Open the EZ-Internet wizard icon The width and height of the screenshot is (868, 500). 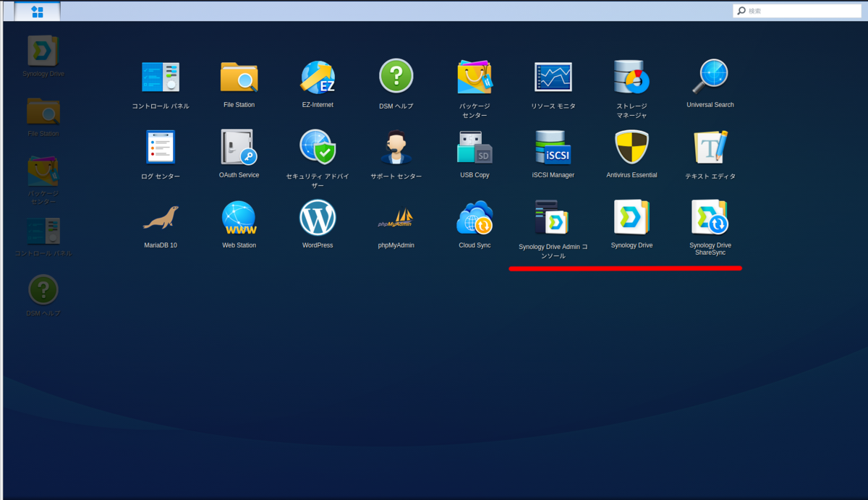click(318, 77)
